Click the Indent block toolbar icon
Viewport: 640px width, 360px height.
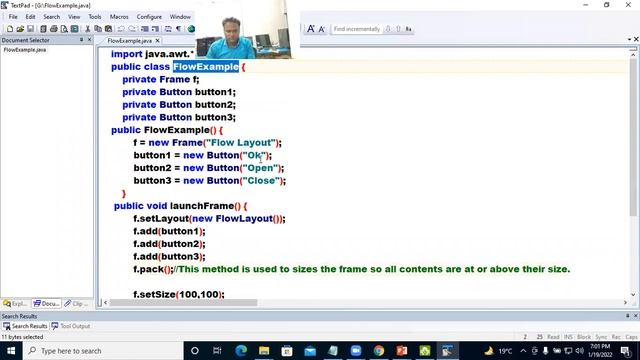point(144,29)
